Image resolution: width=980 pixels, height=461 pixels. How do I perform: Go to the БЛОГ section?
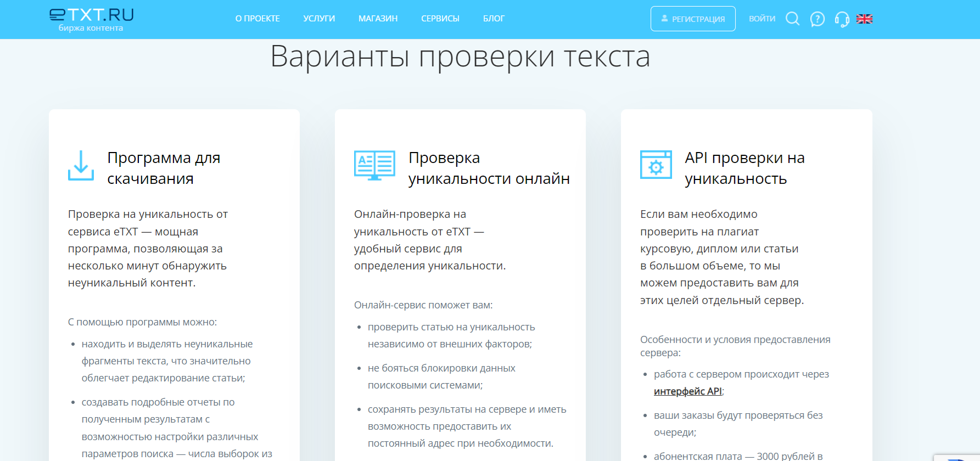(x=494, y=19)
